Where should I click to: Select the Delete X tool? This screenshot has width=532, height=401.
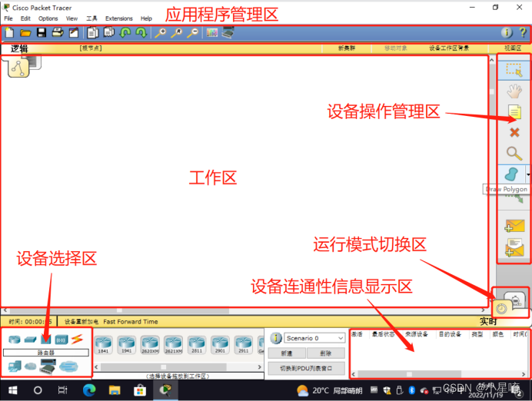(x=514, y=132)
